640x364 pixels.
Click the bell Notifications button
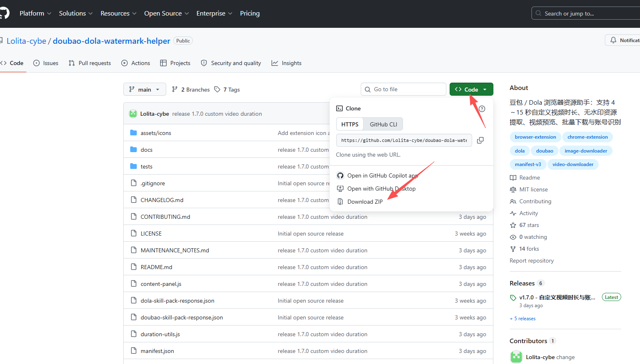pyautogui.click(x=622, y=40)
